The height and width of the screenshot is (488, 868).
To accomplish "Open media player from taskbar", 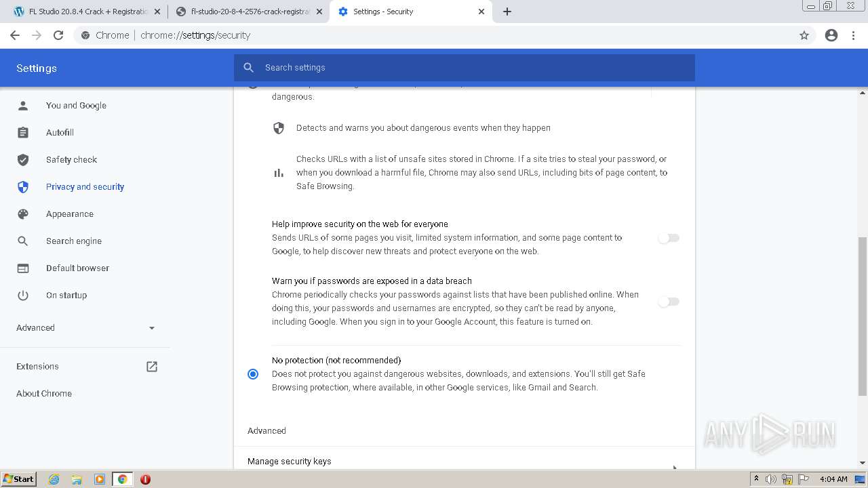I will (100, 479).
